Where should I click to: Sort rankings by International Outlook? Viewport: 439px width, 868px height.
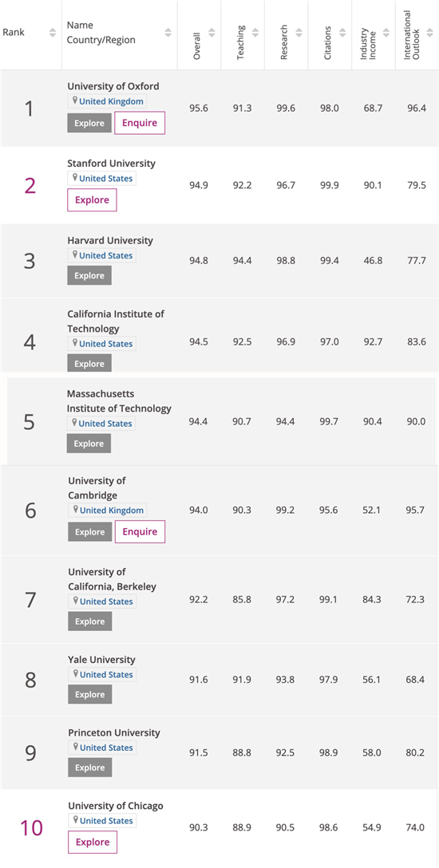429,33
